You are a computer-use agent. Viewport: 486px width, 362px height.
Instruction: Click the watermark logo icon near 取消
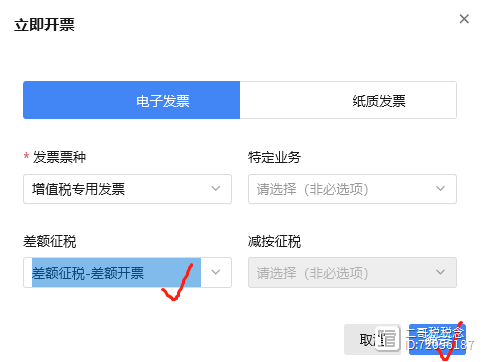(387, 338)
